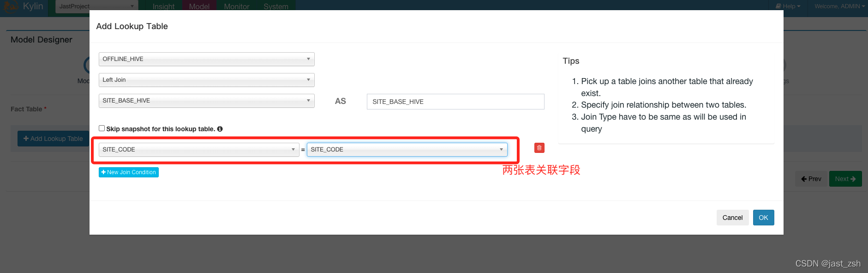868x273 pixels.
Task: Open the Help menu in header
Action: pyautogui.click(x=788, y=6)
